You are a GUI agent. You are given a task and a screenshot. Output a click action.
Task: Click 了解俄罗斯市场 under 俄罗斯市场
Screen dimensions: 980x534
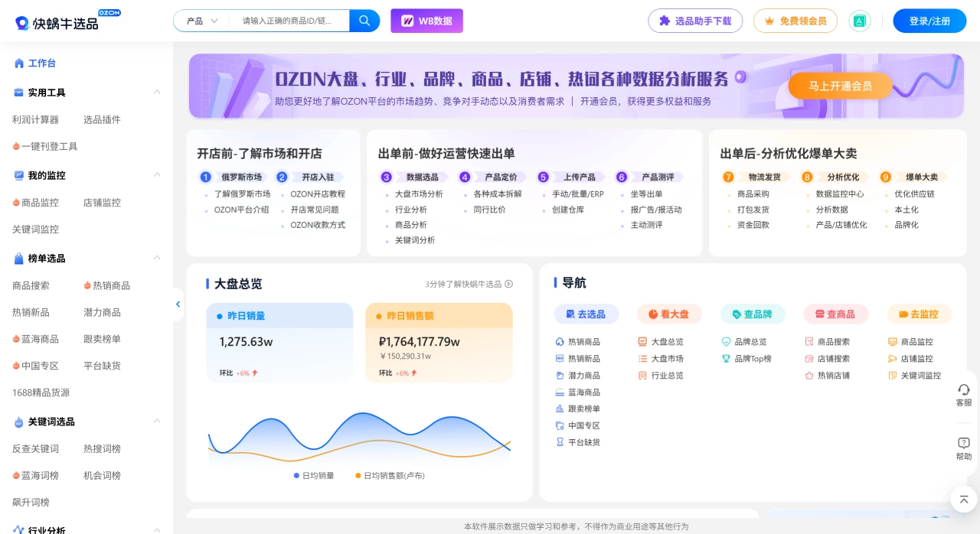click(x=242, y=194)
